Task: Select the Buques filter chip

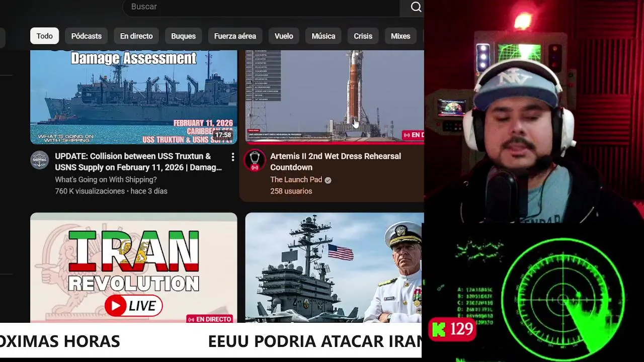Action: [x=183, y=36]
